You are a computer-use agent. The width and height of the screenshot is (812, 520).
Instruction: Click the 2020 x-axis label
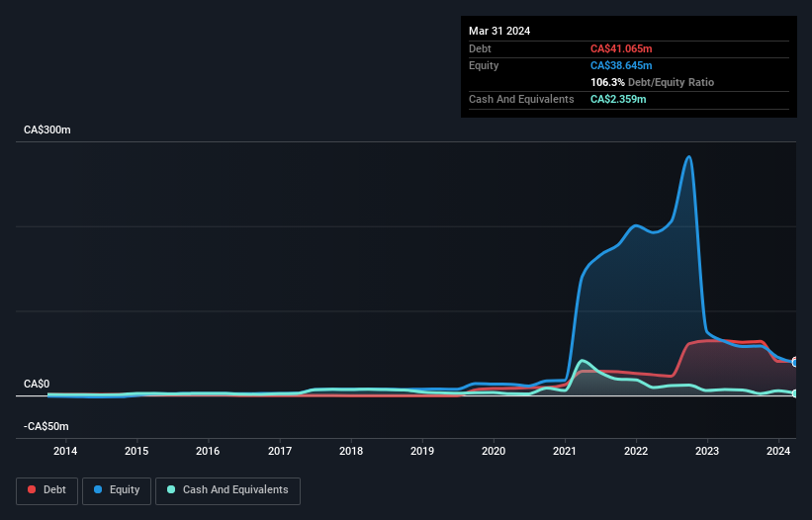point(494,451)
